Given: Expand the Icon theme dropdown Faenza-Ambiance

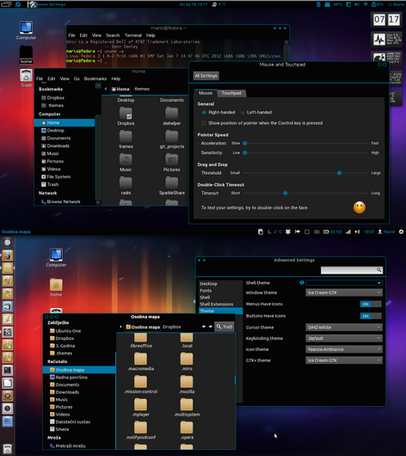Looking at the screenshot, I should (344, 349).
